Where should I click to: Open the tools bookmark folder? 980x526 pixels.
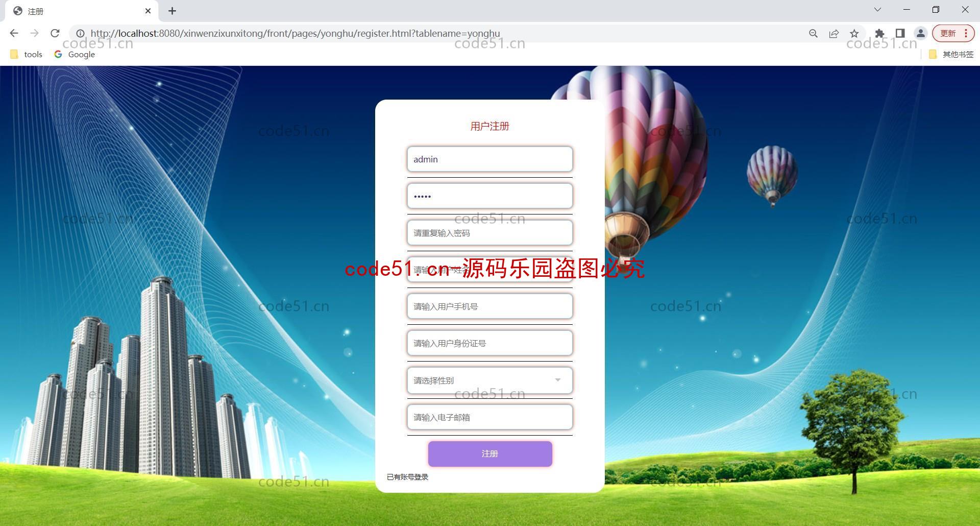tap(27, 54)
